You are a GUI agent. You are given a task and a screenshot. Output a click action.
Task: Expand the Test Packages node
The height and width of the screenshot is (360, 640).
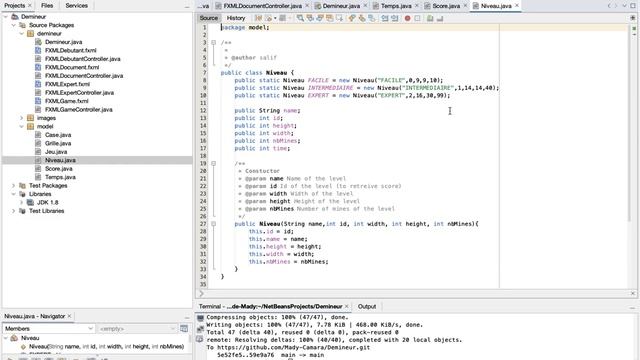[13, 186]
